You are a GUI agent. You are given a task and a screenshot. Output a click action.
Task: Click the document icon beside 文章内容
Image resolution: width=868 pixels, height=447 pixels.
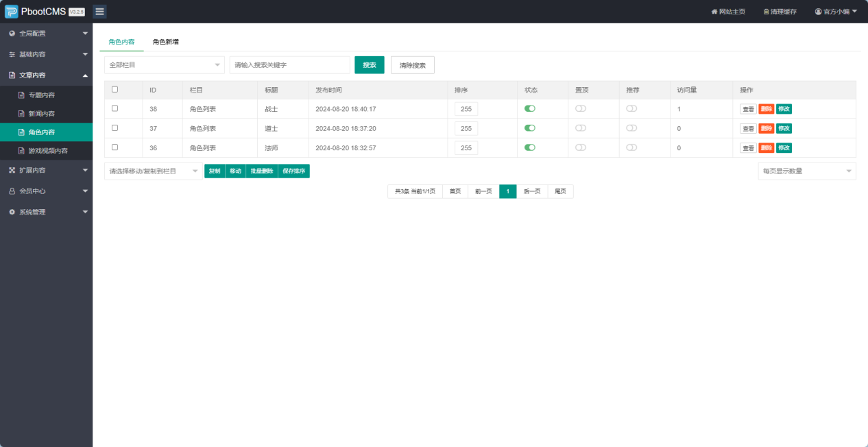click(x=12, y=75)
